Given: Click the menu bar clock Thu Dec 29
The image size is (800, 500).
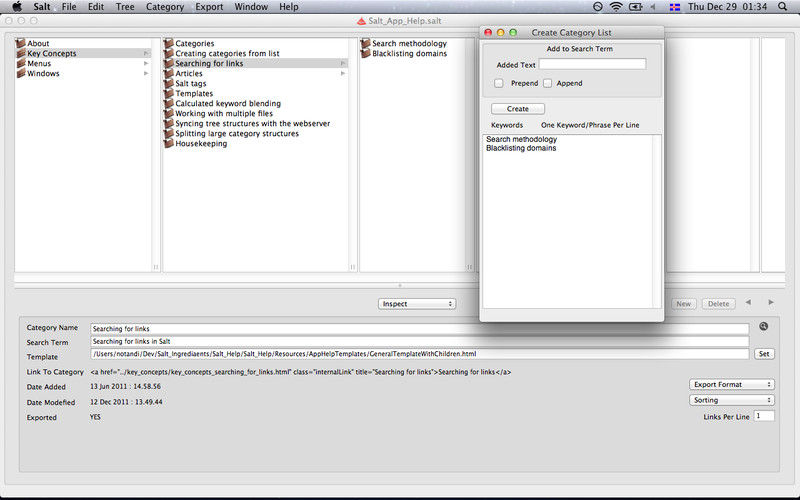Looking at the screenshot, I should pyautogui.click(x=727, y=7).
